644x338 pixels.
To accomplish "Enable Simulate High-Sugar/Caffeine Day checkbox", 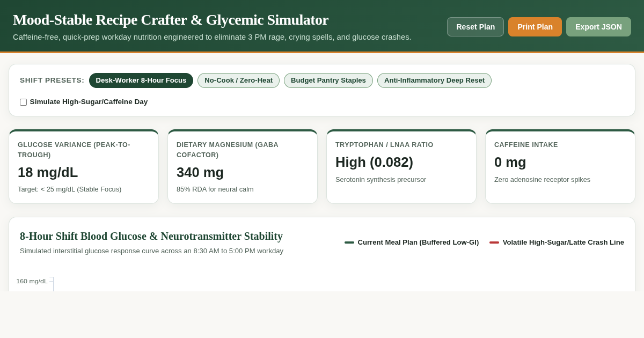I will click(23, 102).
